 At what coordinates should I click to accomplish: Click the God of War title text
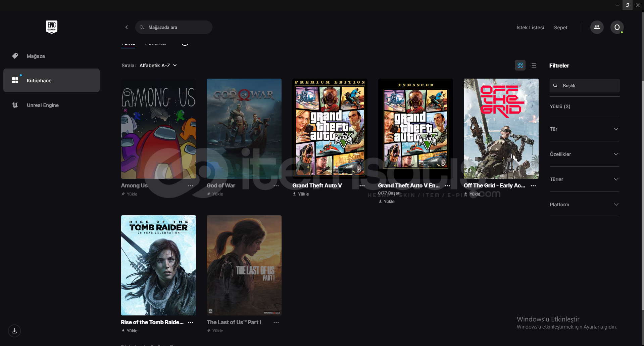[x=221, y=185]
